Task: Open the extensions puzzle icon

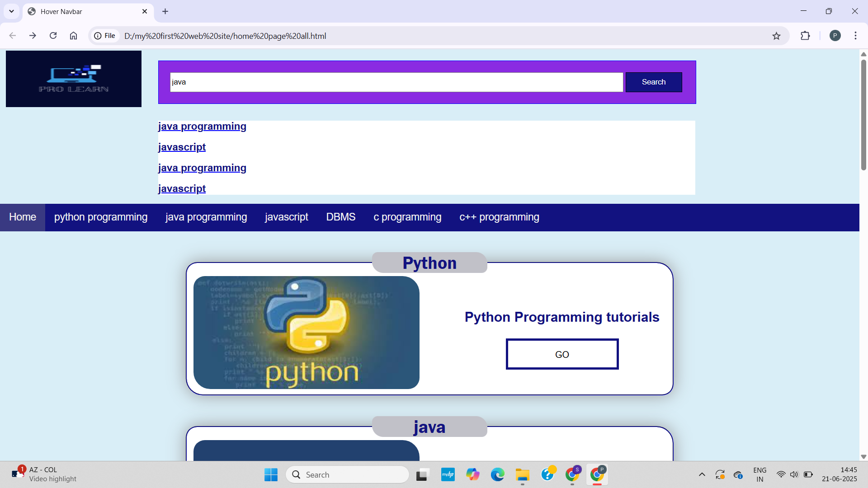Action: pos(805,36)
